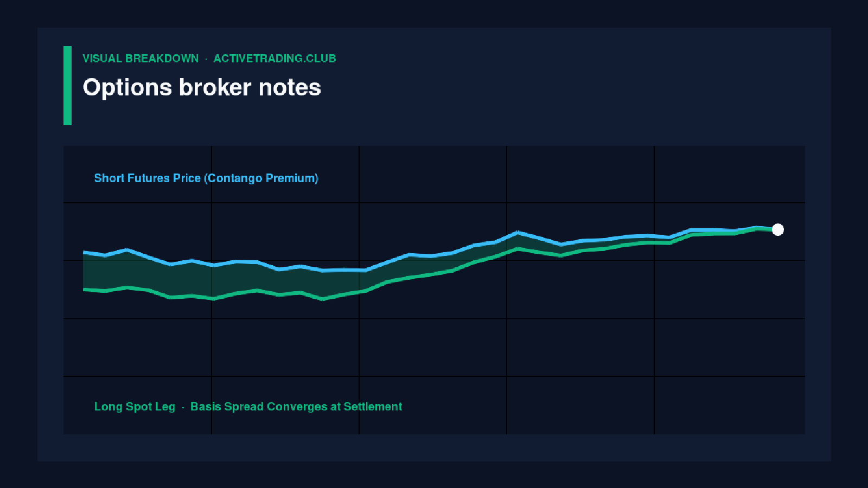868x488 pixels.
Task: Click the white settlement endpoint dot
Action: point(778,230)
